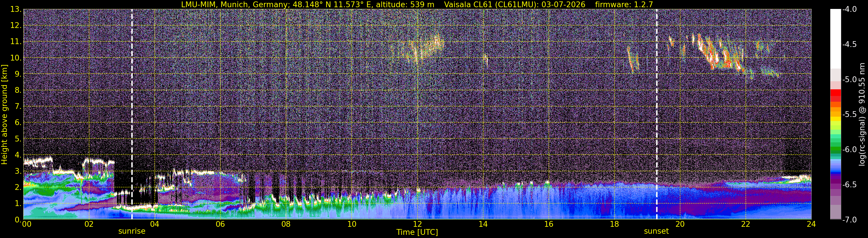
Task: Click the sunrise label under the time axis
Action: pyautogui.click(x=132, y=231)
